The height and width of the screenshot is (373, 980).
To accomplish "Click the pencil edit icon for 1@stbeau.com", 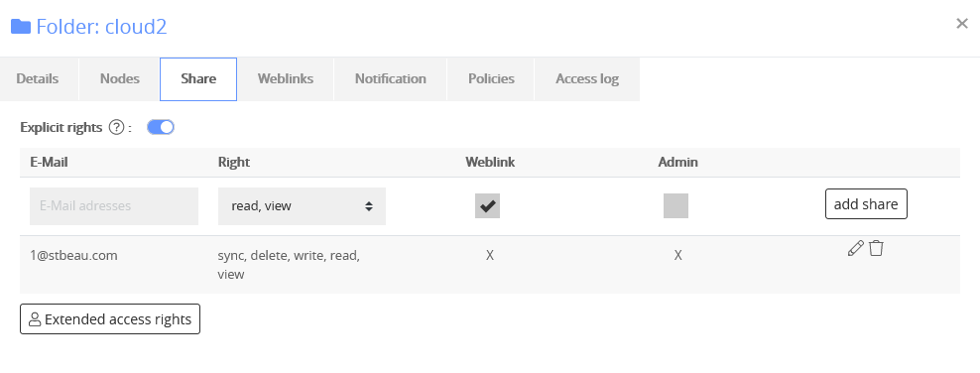I will (856, 248).
